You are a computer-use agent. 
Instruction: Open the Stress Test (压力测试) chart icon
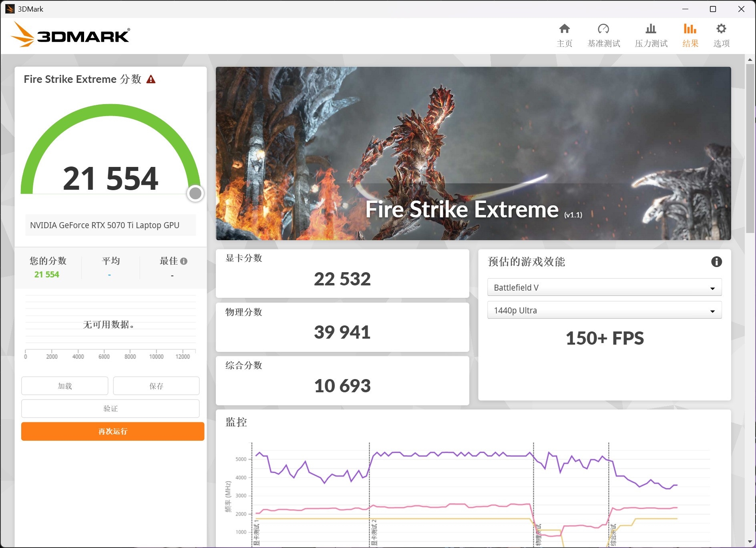[x=651, y=29]
